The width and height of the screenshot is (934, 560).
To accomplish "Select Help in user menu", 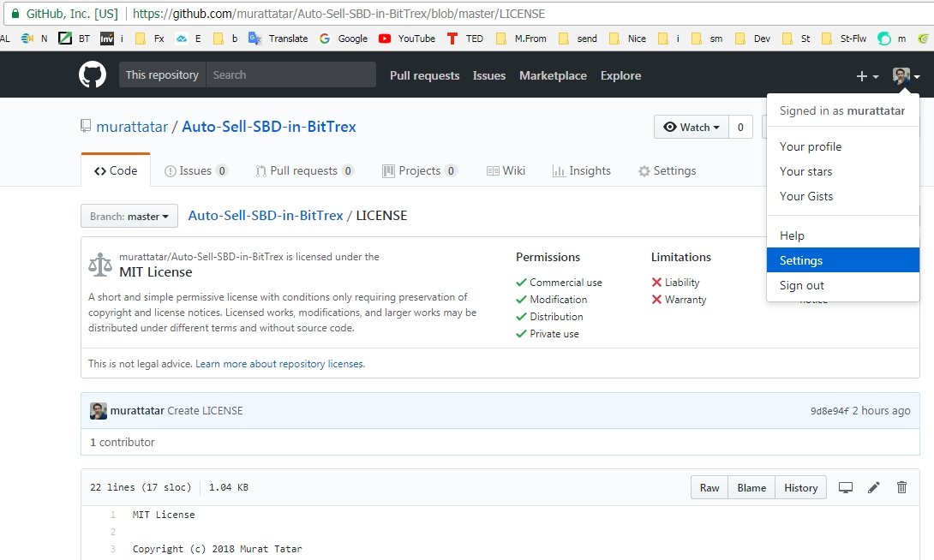I will pos(843,235).
